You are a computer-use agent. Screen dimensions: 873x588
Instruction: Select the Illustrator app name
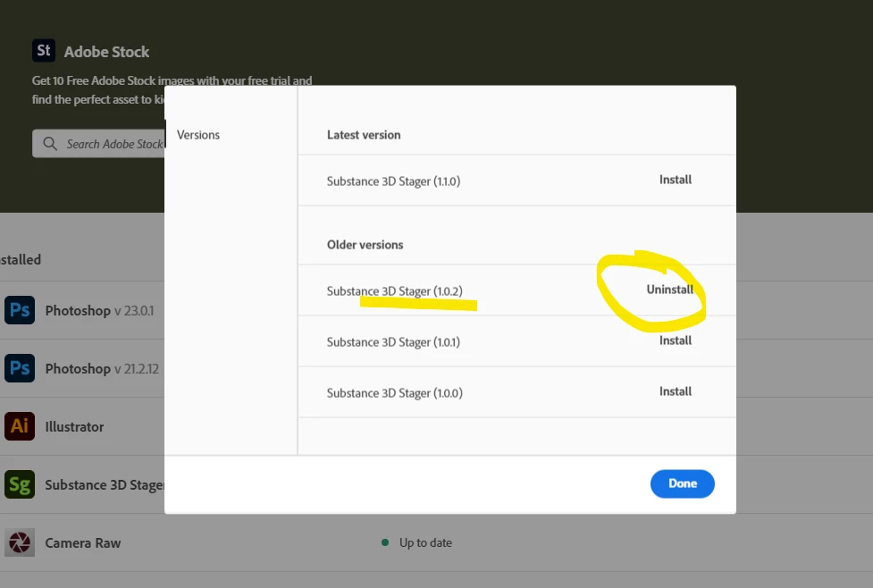[74, 427]
